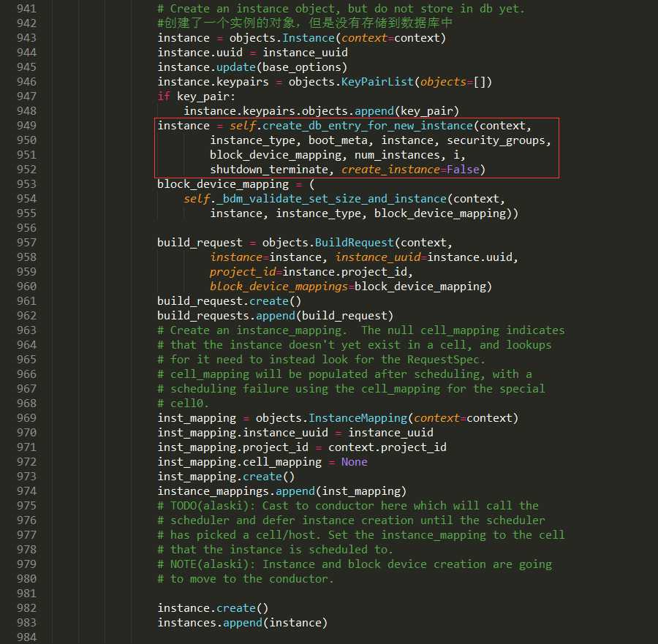The height and width of the screenshot is (644, 658).
Task: Click line number 949 in gutter
Action: (x=26, y=126)
